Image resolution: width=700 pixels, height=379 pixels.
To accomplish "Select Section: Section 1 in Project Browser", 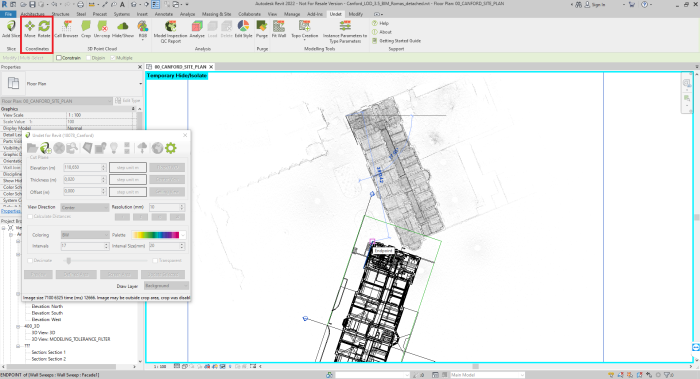I will (x=49, y=352).
